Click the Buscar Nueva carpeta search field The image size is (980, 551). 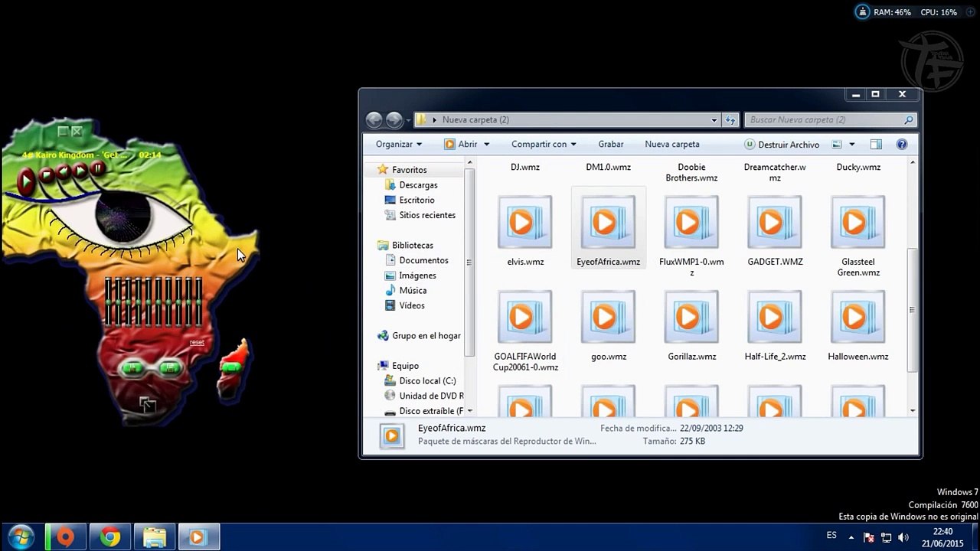pos(830,120)
